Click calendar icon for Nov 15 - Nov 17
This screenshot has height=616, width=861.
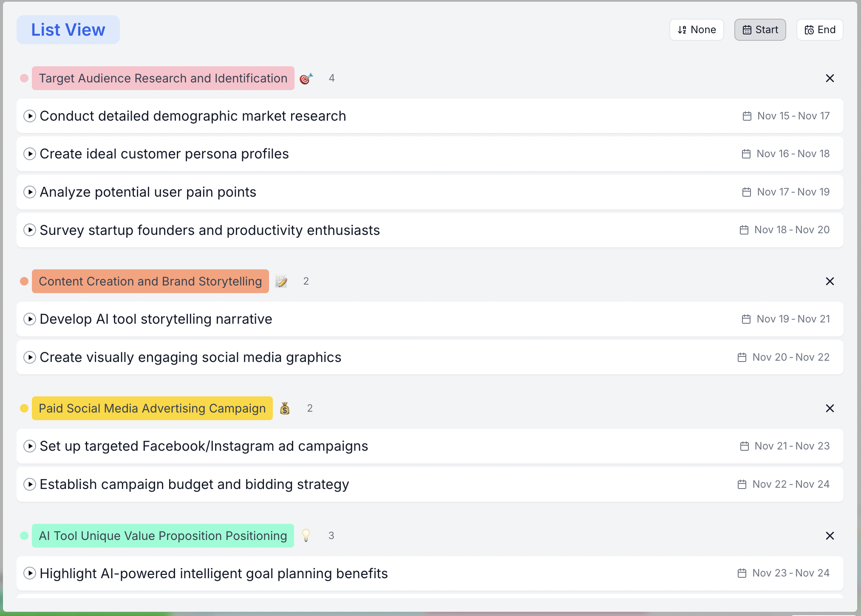[747, 116]
